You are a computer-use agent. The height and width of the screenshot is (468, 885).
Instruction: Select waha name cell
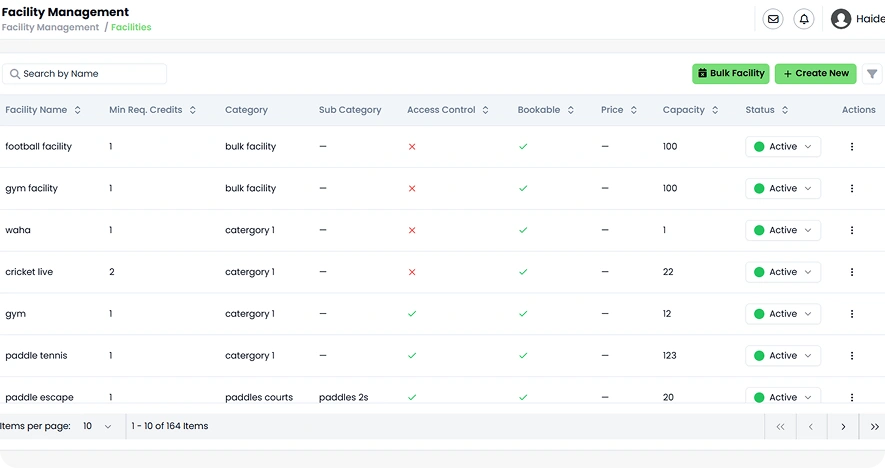pyautogui.click(x=18, y=230)
